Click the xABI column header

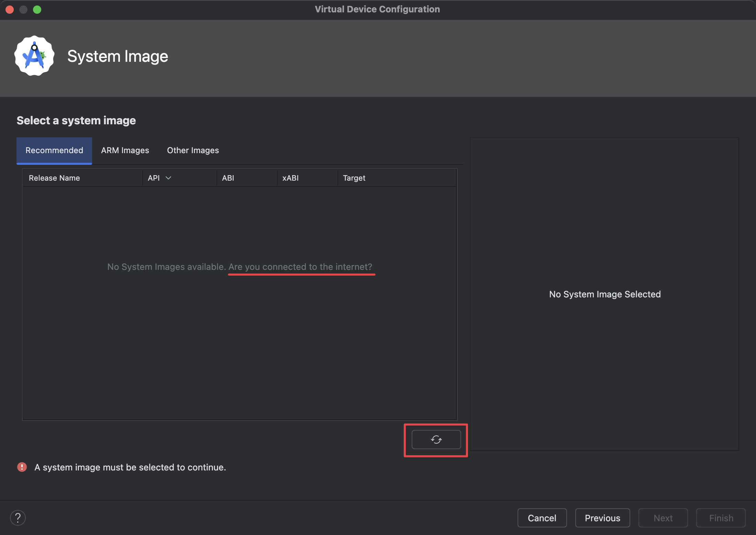click(290, 178)
